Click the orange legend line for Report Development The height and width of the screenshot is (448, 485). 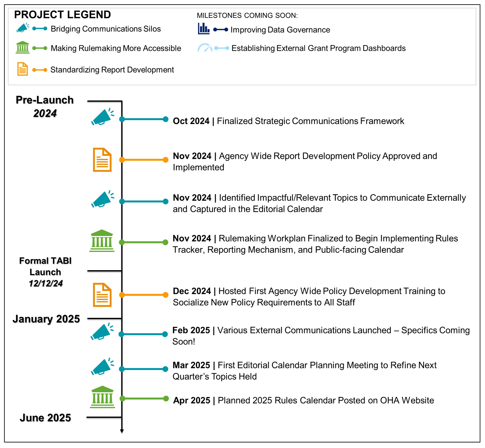40,70
